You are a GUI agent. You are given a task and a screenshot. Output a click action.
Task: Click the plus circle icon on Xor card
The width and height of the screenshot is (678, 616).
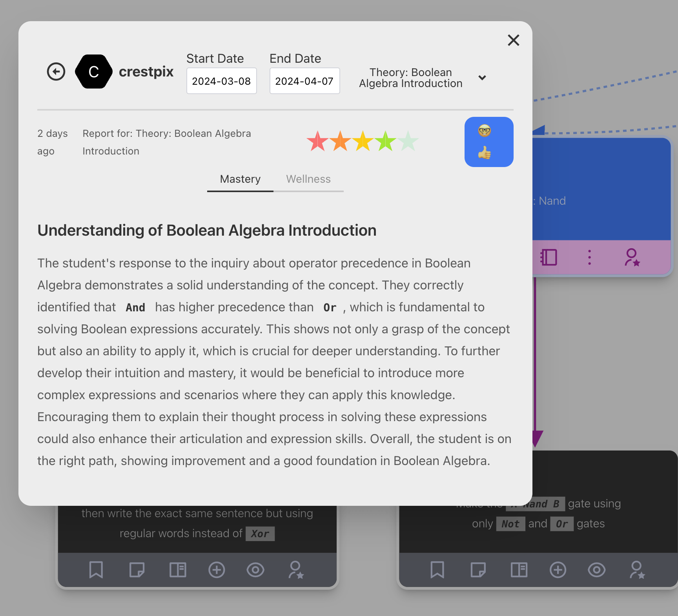click(217, 570)
